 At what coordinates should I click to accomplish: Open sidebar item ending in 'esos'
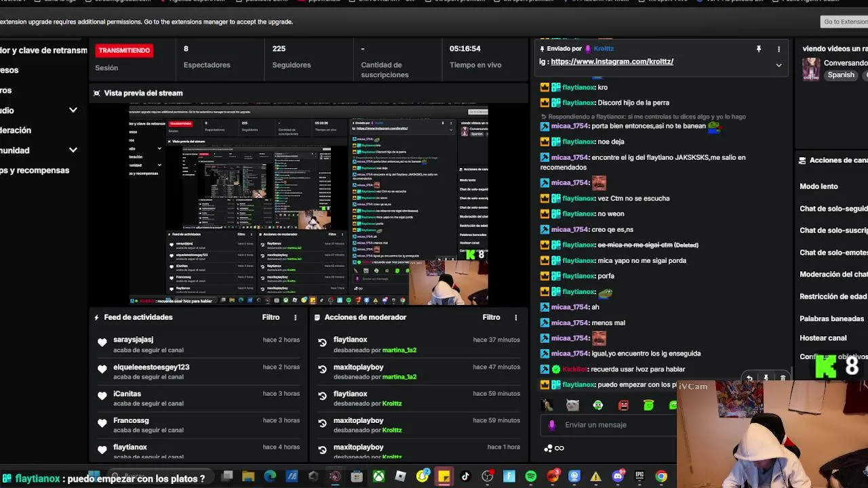click(9, 70)
